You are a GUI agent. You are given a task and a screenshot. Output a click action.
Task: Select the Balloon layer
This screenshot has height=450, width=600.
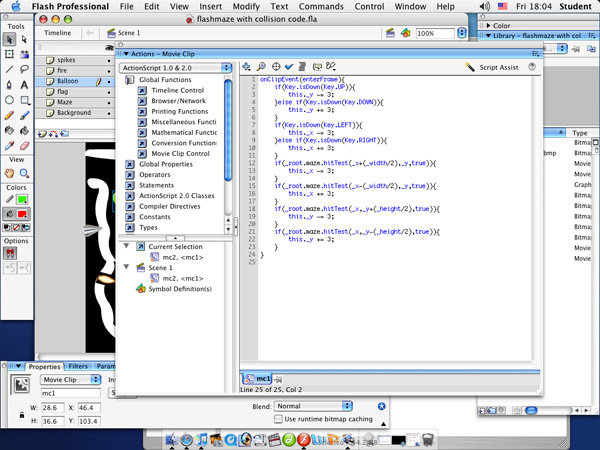[75, 82]
